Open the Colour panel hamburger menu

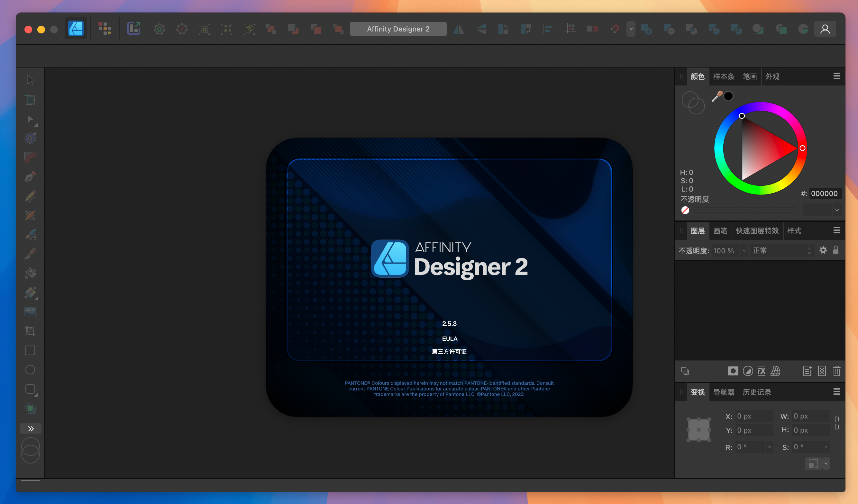pos(836,76)
